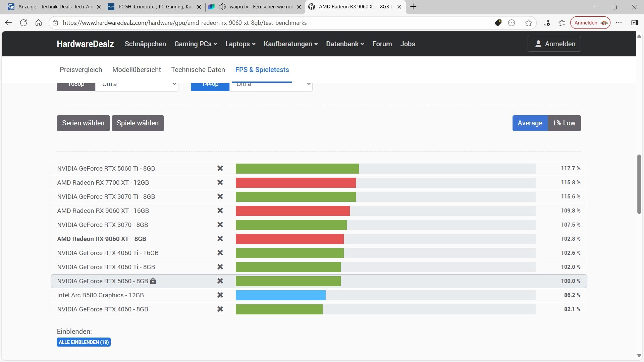Open the Jobs link
The image size is (644, 362).
click(408, 44)
